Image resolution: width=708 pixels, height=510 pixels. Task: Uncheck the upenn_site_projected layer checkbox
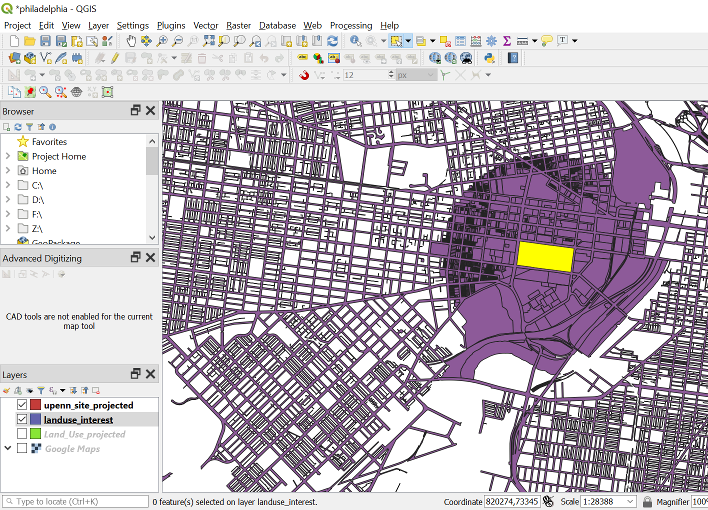22,405
